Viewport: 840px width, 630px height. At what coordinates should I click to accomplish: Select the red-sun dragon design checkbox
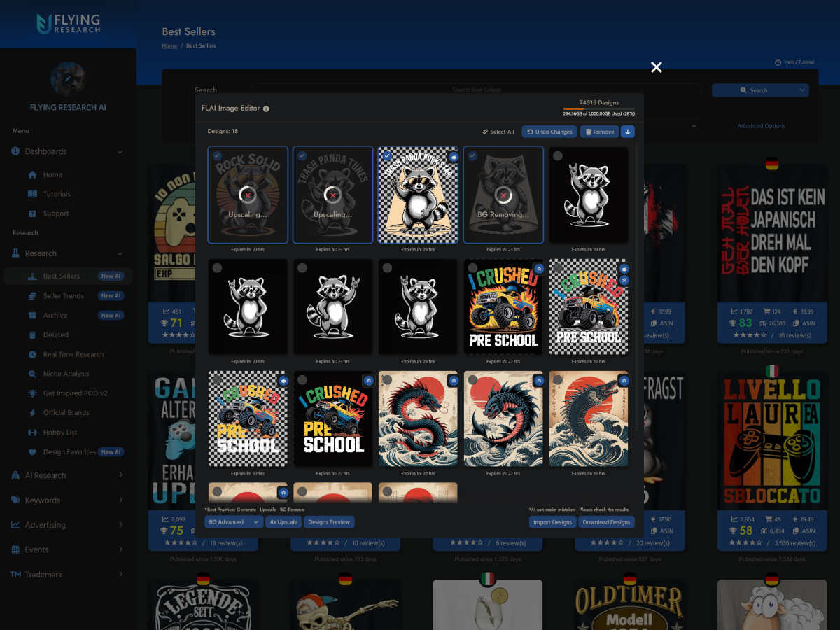[x=387, y=380]
